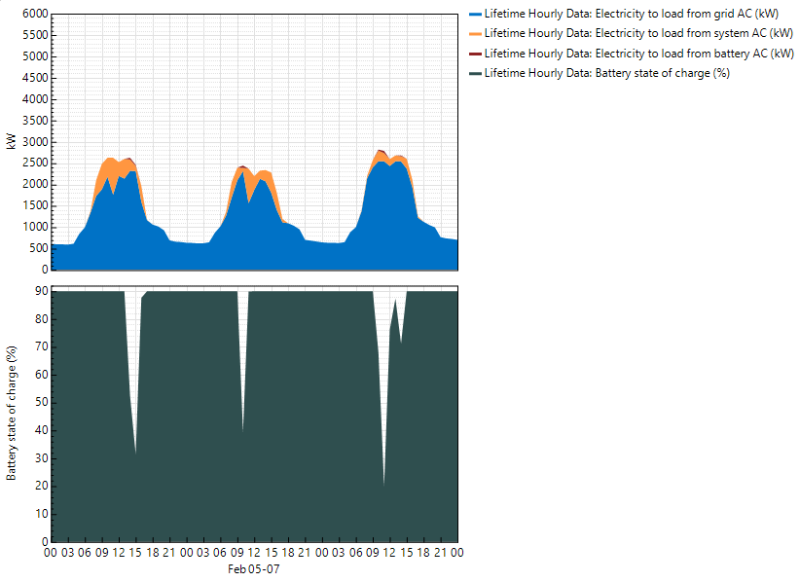The image size is (800, 583).
Task: Click the dark green state of charge swatch
Action: point(475,73)
